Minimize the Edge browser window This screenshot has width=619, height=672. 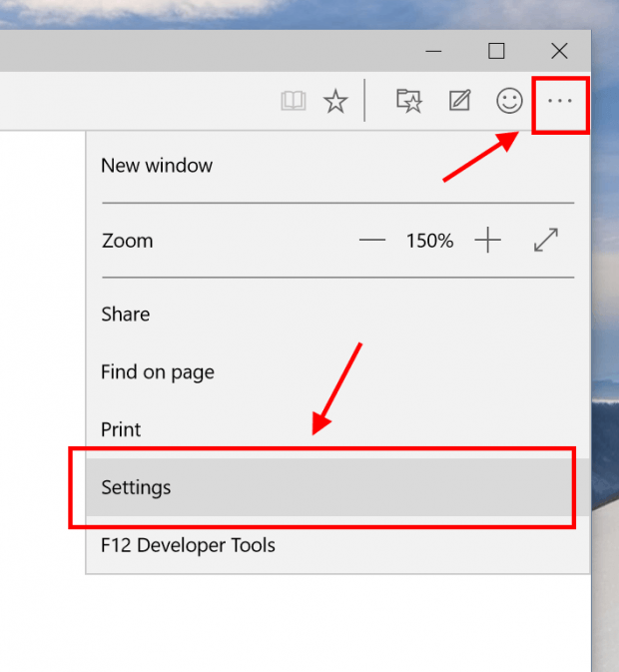[433, 52]
